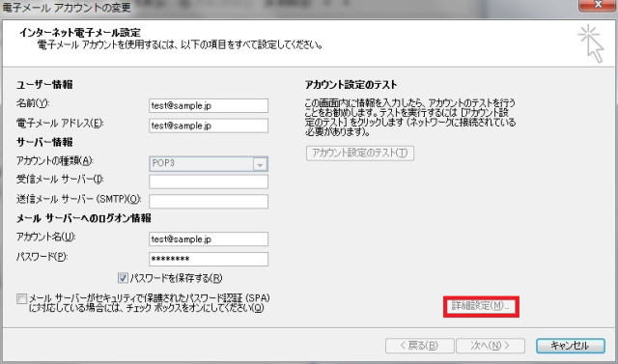
Task: Click the 送信メール サーバー (SMTP) input field
Action: pyautogui.click(x=209, y=201)
